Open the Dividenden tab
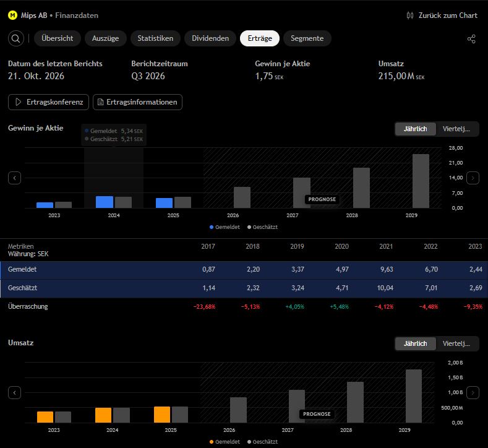This screenshot has height=448, width=488. pyautogui.click(x=210, y=38)
